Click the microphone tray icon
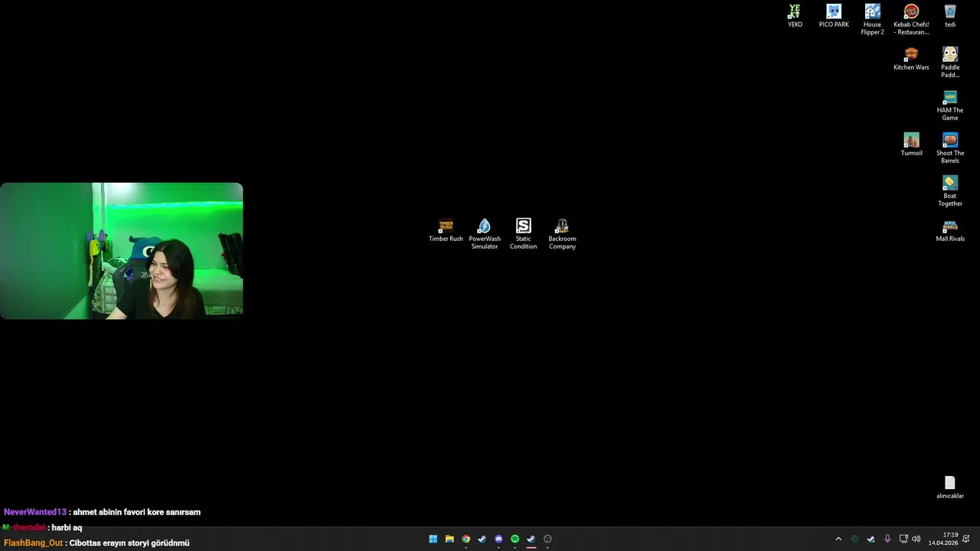Viewport: 980px width, 551px height. tap(887, 539)
